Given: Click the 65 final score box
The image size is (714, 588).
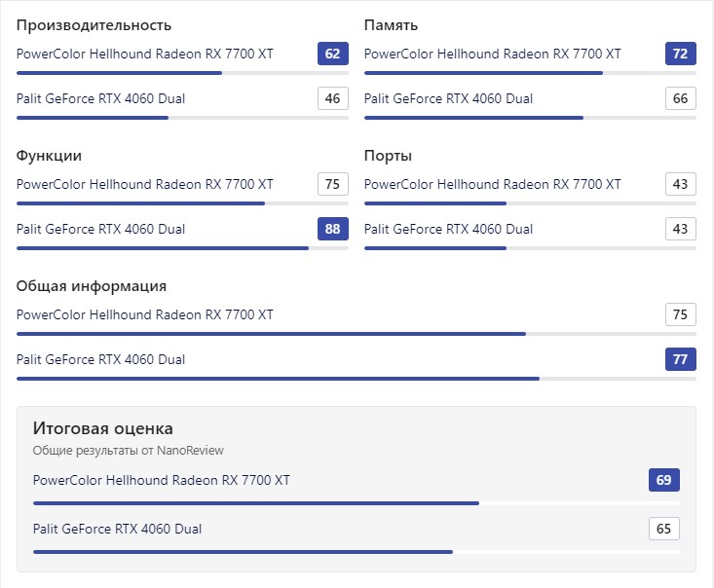Looking at the screenshot, I should click(664, 529).
